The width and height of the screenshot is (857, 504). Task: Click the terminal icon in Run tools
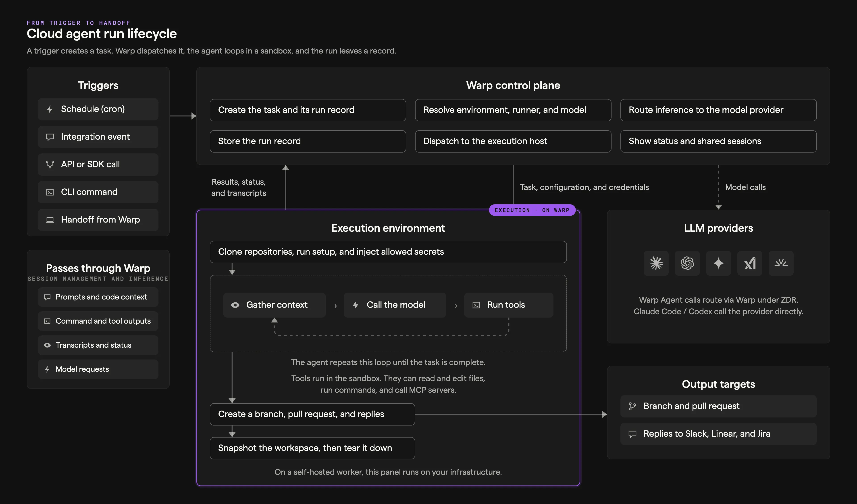[476, 305]
